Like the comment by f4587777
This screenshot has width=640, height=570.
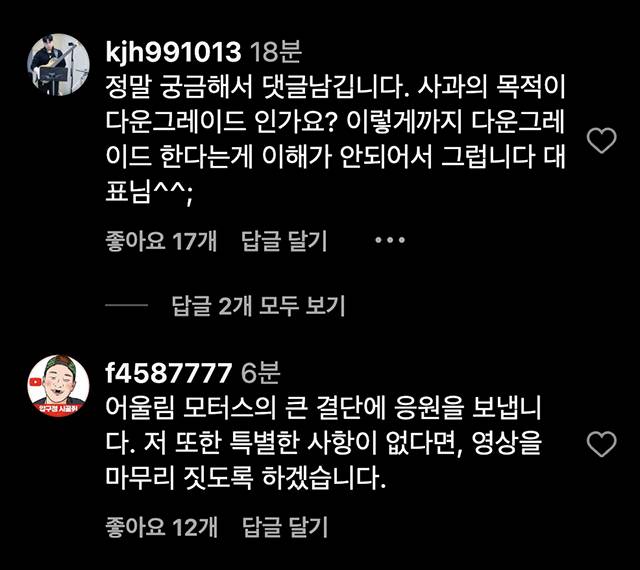(601, 444)
